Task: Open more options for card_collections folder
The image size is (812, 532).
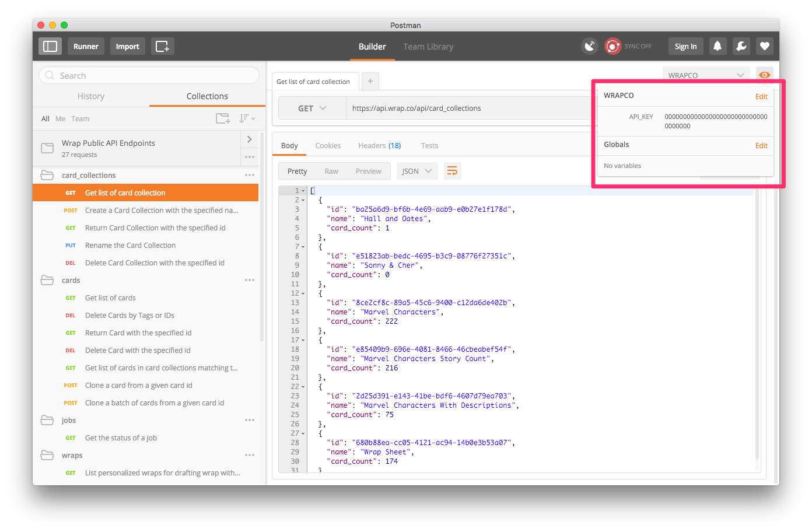Action: click(250, 175)
